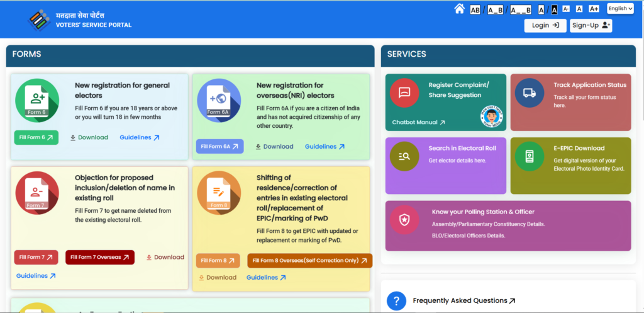
Task: Set normal letter spacing (AB)
Action: 475,10
